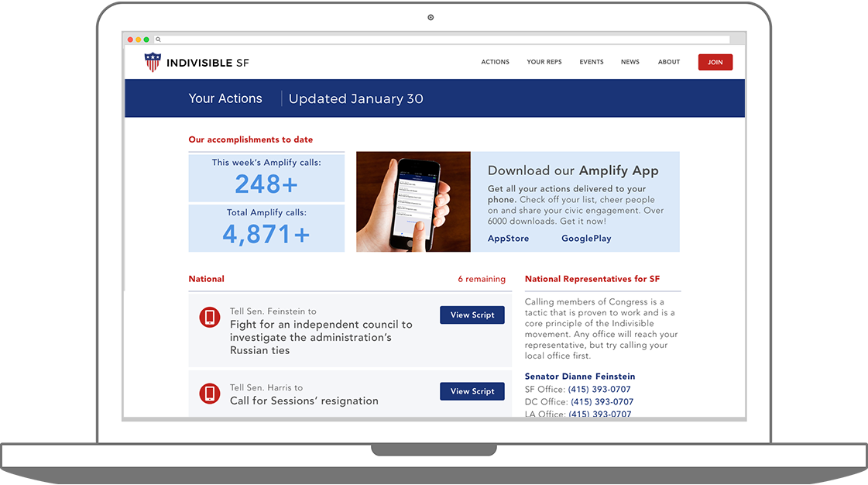Open the About navigation link

[x=669, y=62]
